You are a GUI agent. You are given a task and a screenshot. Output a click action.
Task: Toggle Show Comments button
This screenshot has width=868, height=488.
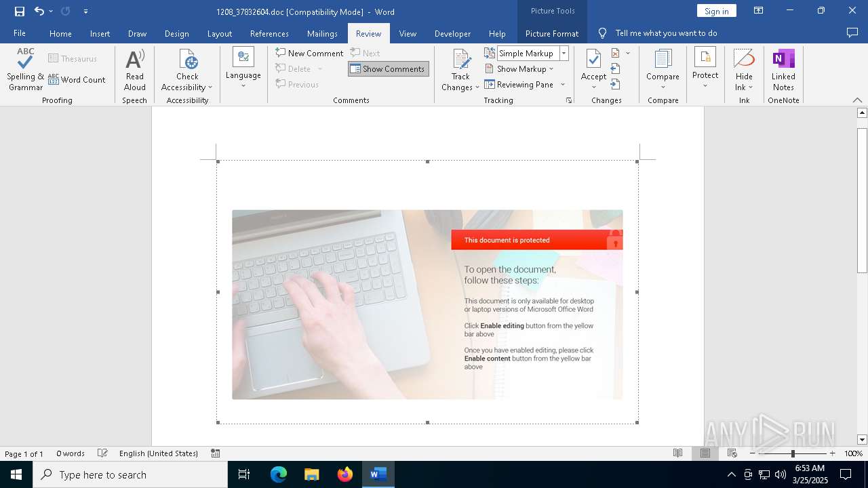point(389,68)
